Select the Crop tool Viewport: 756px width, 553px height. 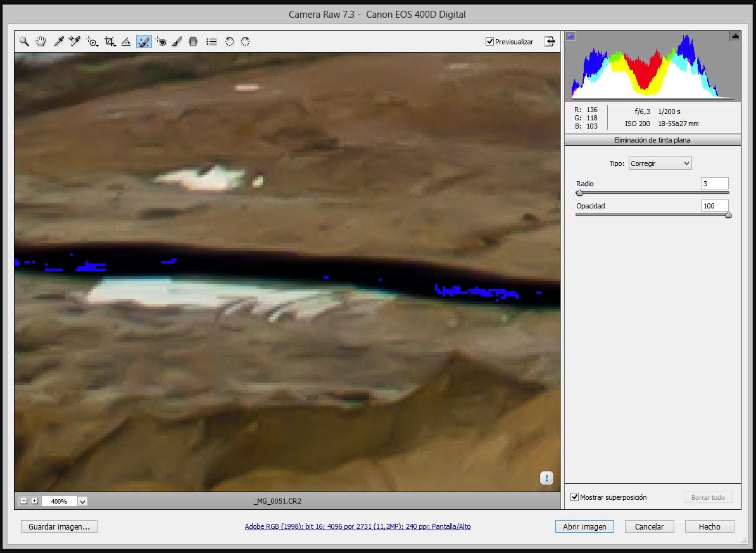(x=110, y=42)
